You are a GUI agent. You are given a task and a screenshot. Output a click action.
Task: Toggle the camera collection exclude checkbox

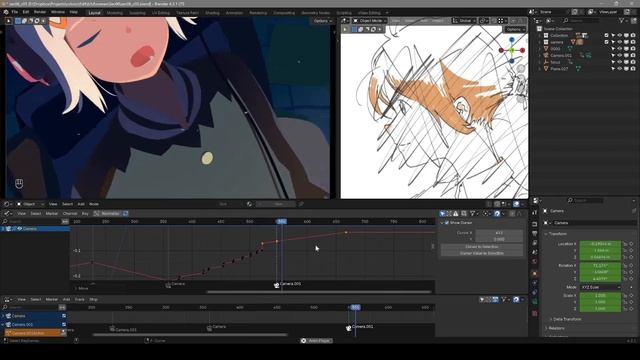[x=607, y=42]
